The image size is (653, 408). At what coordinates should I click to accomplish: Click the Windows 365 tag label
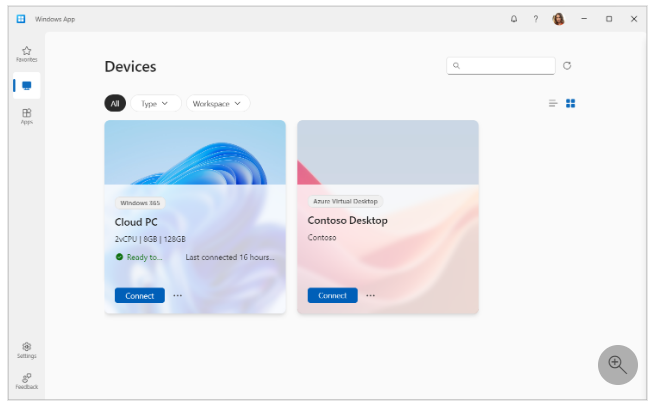140,203
